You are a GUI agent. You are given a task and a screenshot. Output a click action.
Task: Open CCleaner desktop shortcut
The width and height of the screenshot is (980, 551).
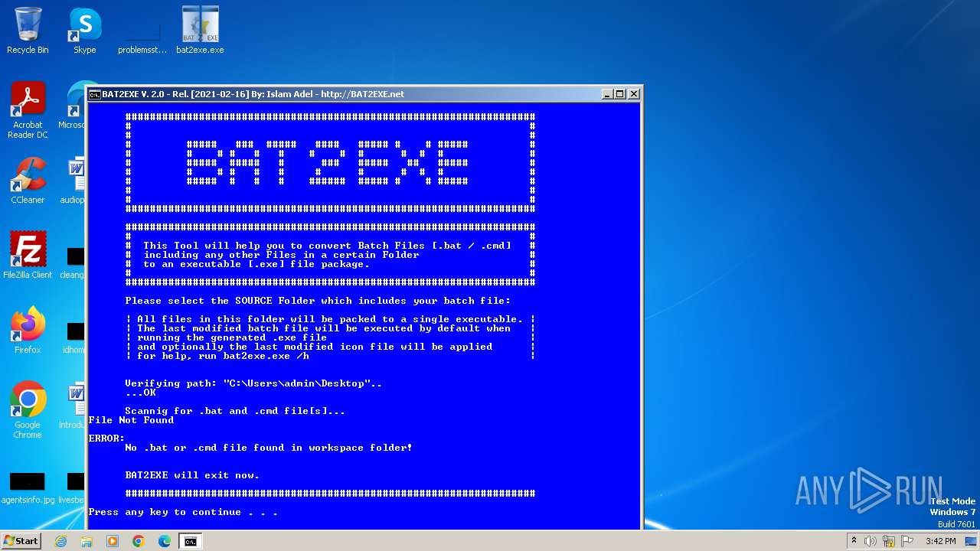tap(28, 181)
